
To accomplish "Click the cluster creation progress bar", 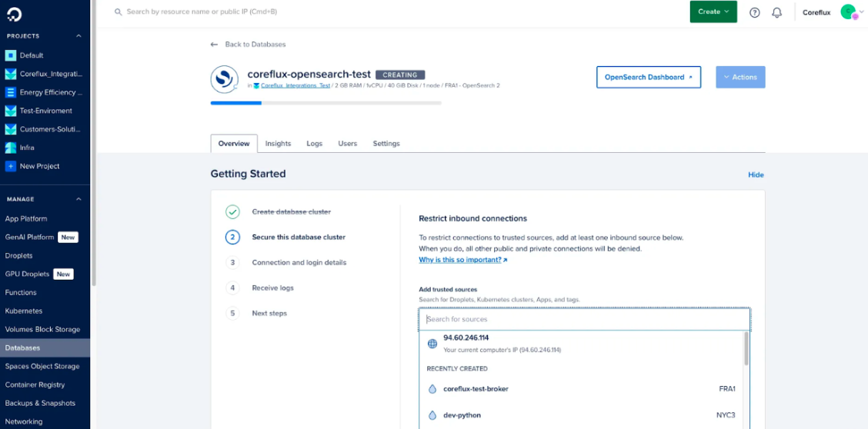I will [326, 103].
